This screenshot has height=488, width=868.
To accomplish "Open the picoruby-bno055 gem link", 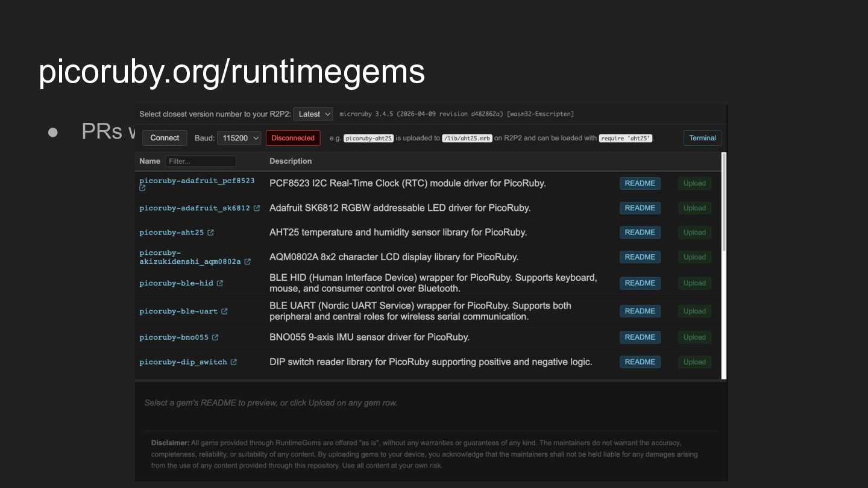I will [174, 337].
